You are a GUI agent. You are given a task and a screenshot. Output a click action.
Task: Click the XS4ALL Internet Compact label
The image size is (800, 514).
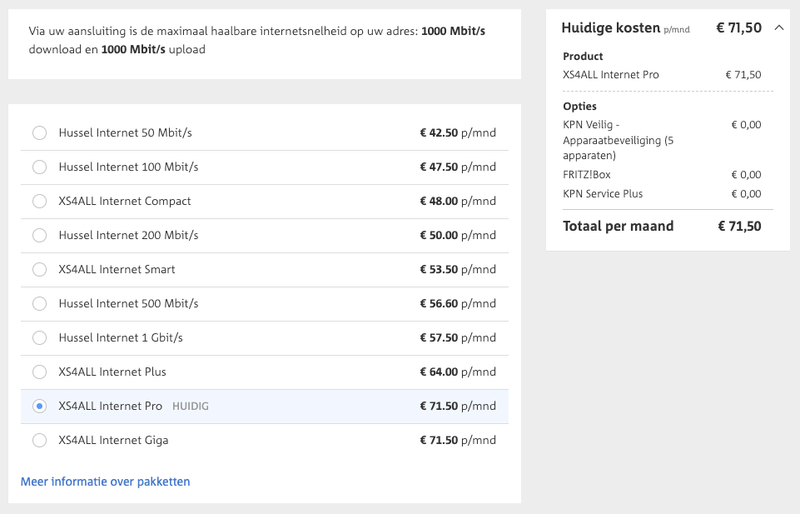tap(124, 201)
